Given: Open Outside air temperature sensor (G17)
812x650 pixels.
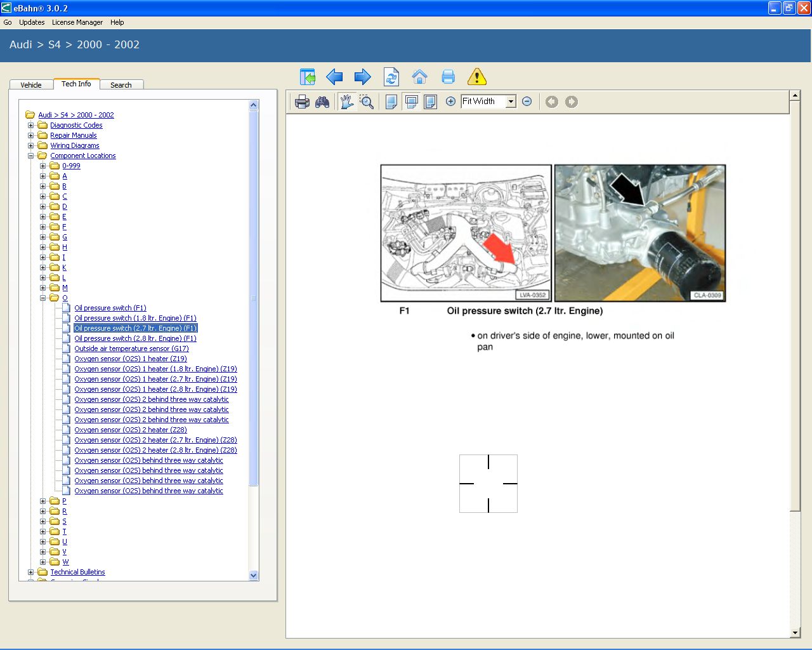Looking at the screenshot, I should pyautogui.click(x=131, y=348).
